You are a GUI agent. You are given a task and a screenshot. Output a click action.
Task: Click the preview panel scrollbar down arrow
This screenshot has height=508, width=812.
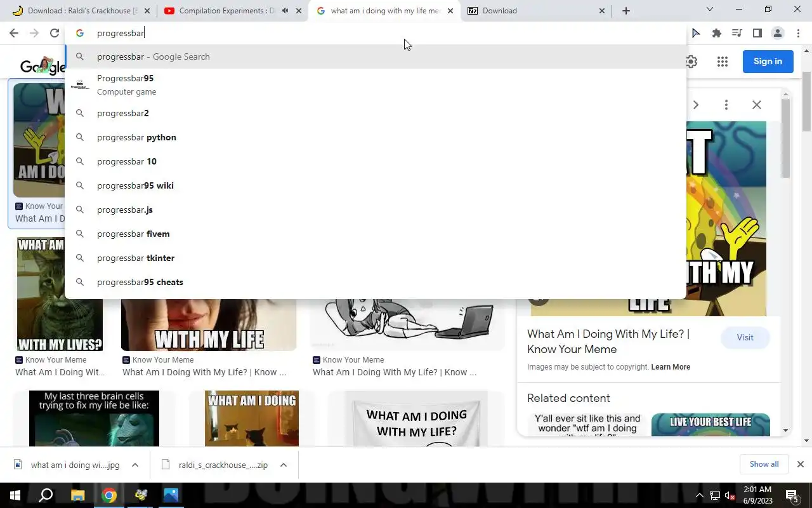coord(786,431)
